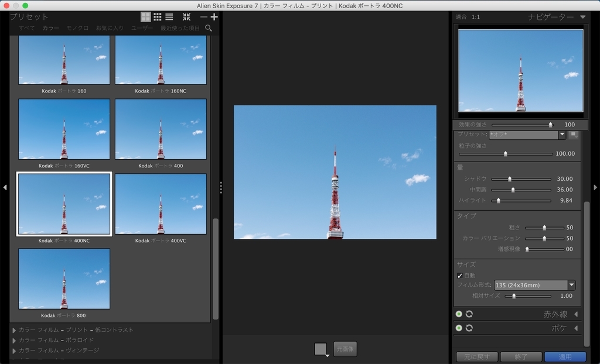Open the preview background color picker
Screen dimensions: 600x364
[x=321, y=349]
